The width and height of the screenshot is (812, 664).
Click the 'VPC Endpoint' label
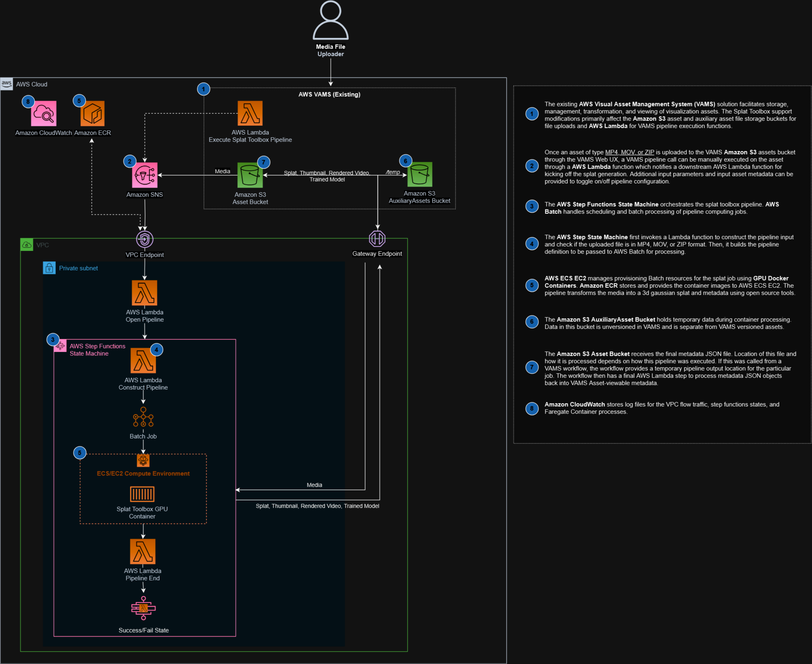click(x=145, y=255)
